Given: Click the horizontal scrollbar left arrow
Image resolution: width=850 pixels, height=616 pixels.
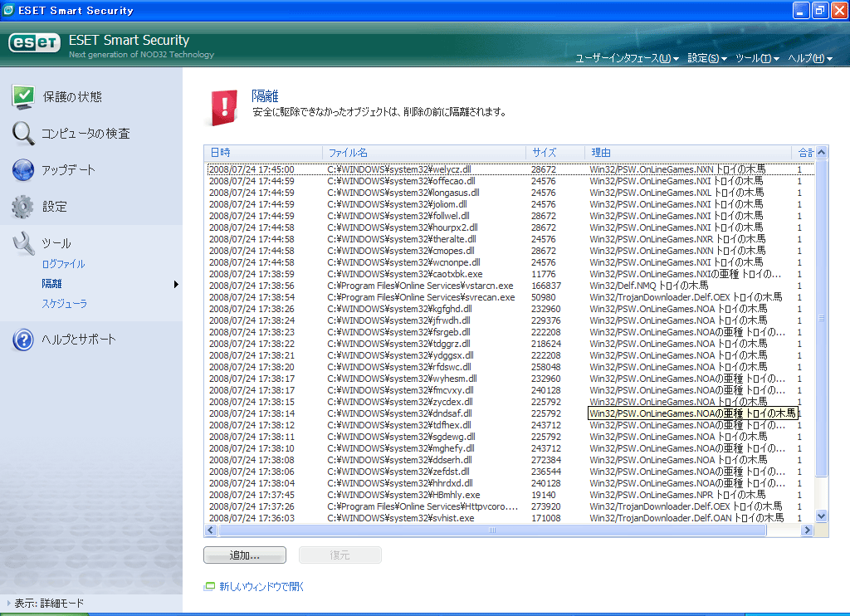Looking at the screenshot, I should coord(211,530).
